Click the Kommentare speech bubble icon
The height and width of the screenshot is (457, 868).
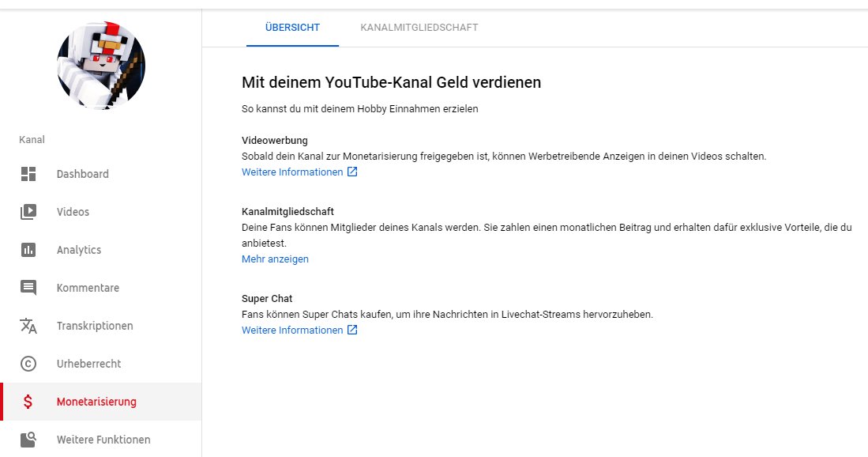pos(28,288)
